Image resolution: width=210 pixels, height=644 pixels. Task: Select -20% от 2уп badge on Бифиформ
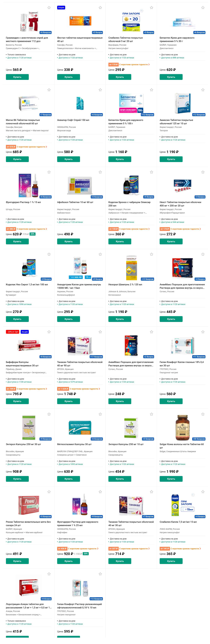click(x=13, y=332)
